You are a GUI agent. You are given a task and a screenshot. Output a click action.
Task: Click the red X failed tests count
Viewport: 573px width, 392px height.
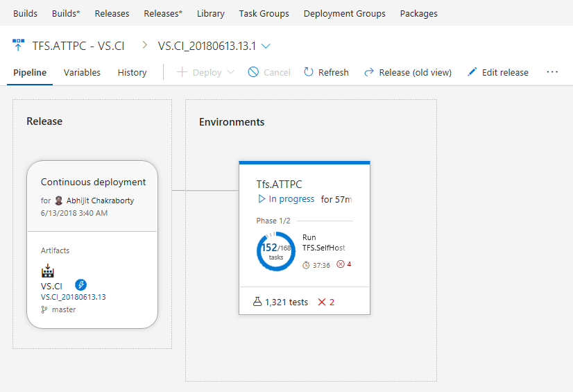[x=326, y=302]
